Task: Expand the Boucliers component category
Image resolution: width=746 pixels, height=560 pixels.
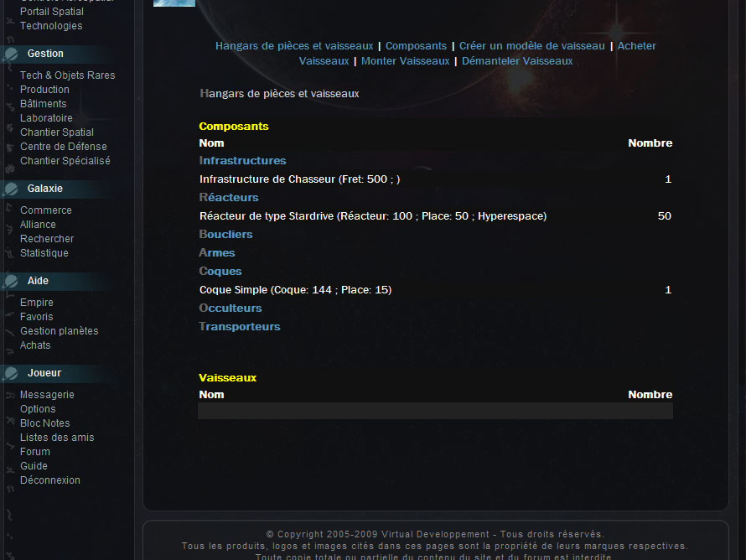Action: 225,234
